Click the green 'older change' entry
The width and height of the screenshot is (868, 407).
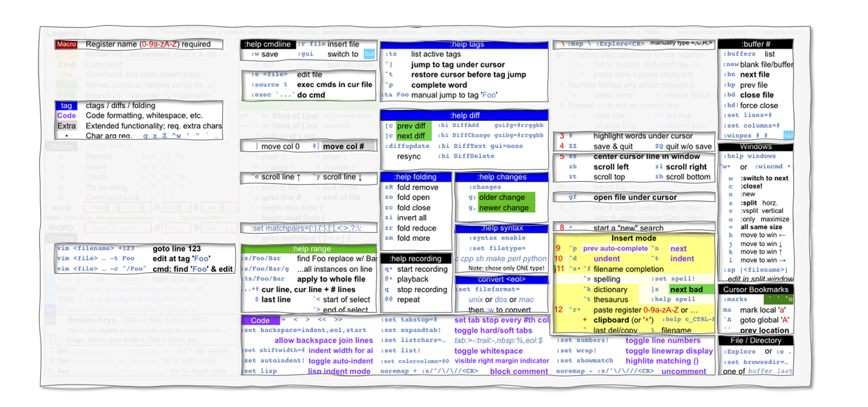[506, 197]
